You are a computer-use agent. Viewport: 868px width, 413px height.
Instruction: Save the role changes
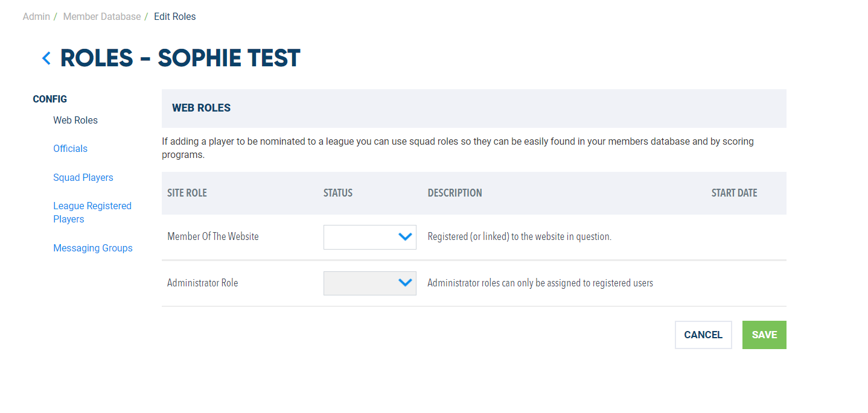pyautogui.click(x=764, y=335)
